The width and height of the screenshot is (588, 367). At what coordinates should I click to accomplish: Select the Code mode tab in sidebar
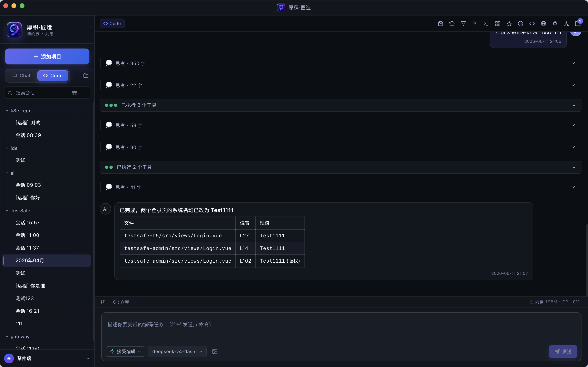(53, 76)
